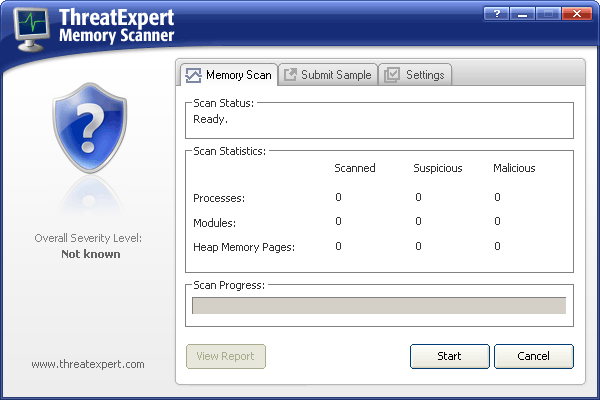Click Scanned count for Processes
The image size is (600, 400).
(338, 197)
